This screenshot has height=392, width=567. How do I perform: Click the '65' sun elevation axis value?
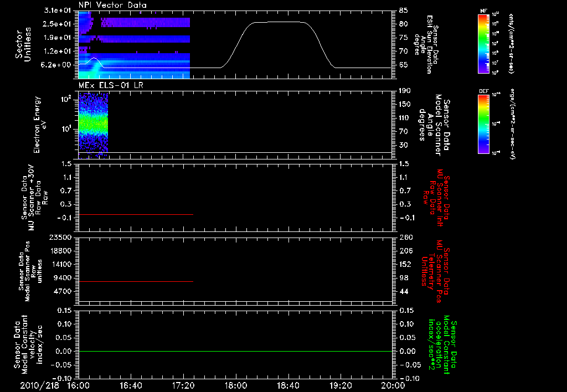click(404, 65)
